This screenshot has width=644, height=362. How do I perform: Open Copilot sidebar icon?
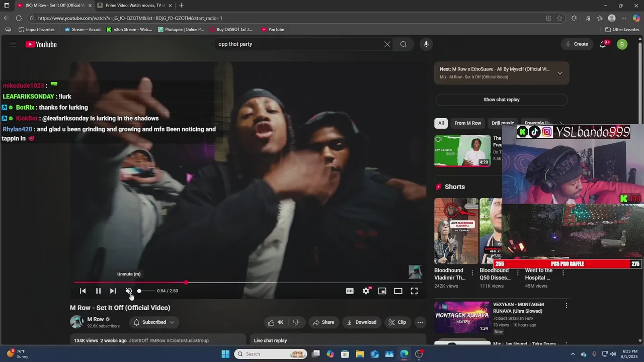[x=636, y=18]
